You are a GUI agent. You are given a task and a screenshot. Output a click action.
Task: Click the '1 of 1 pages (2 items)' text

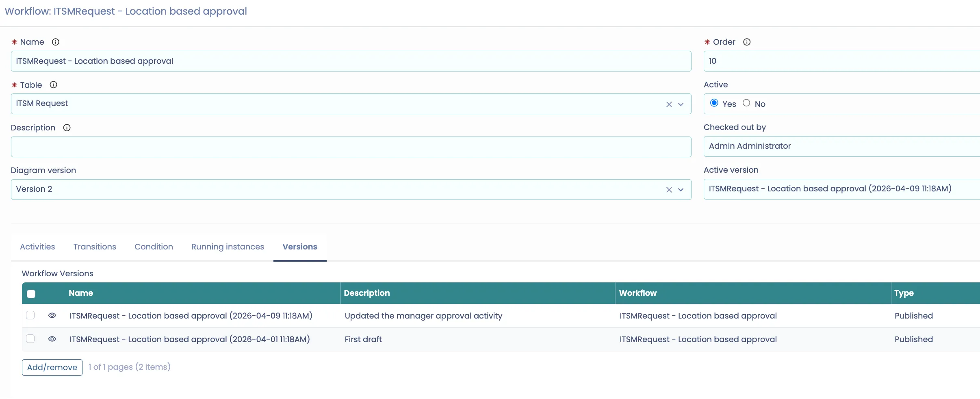pyautogui.click(x=130, y=367)
